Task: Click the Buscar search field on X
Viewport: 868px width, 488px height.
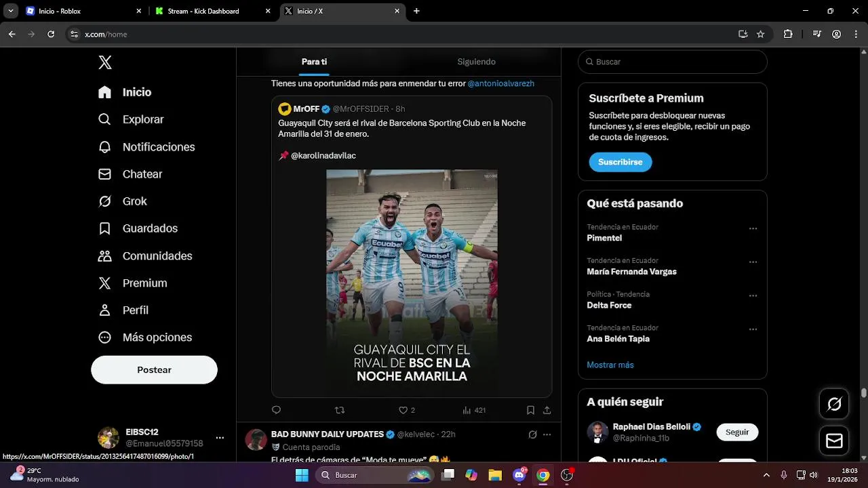Action: point(673,62)
